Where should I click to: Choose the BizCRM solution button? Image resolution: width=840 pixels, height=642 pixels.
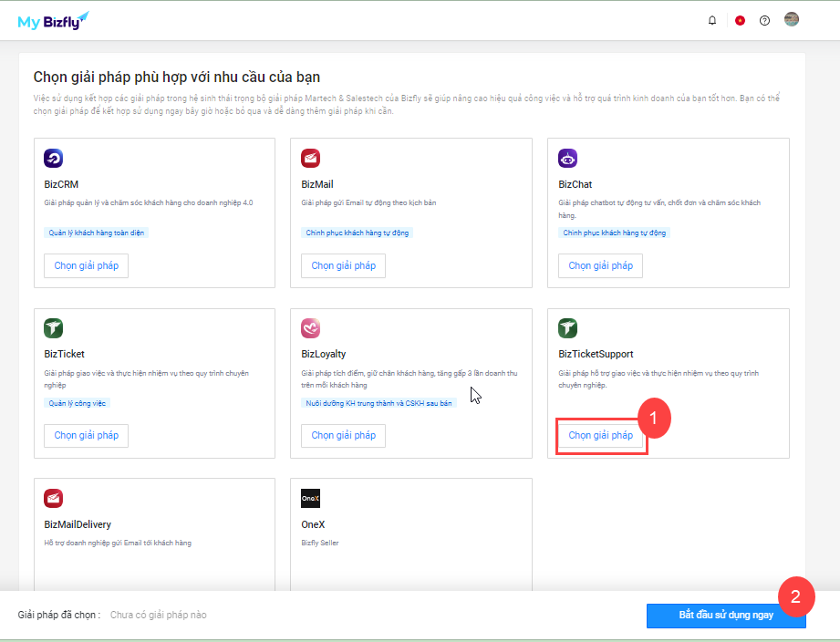(87, 265)
